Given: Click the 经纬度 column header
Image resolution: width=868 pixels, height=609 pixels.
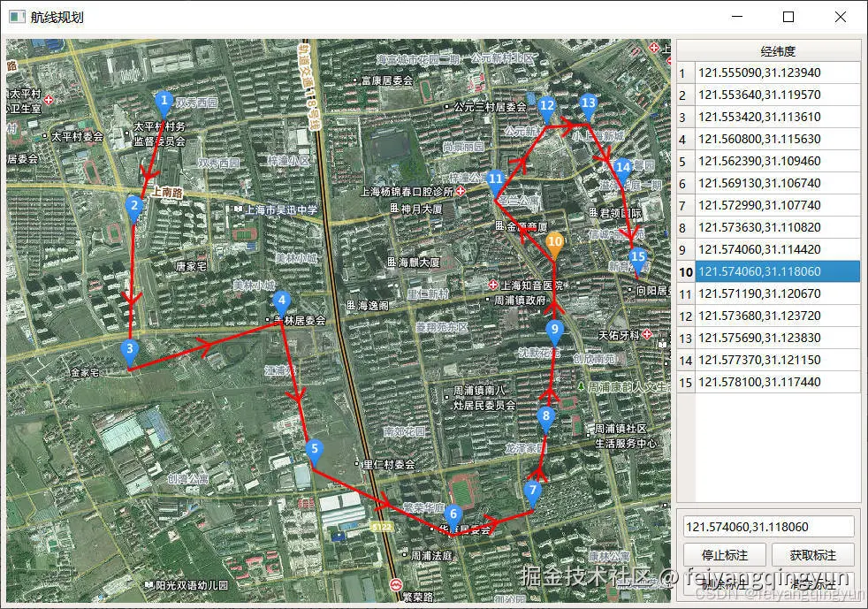Looking at the screenshot, I should (x=778, y=51).
